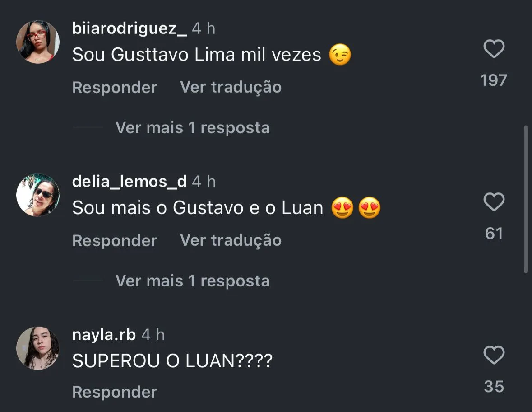The image size is (532, 412).
Task: Click the comments scrollbar thumb
Action: click(526, 199)
